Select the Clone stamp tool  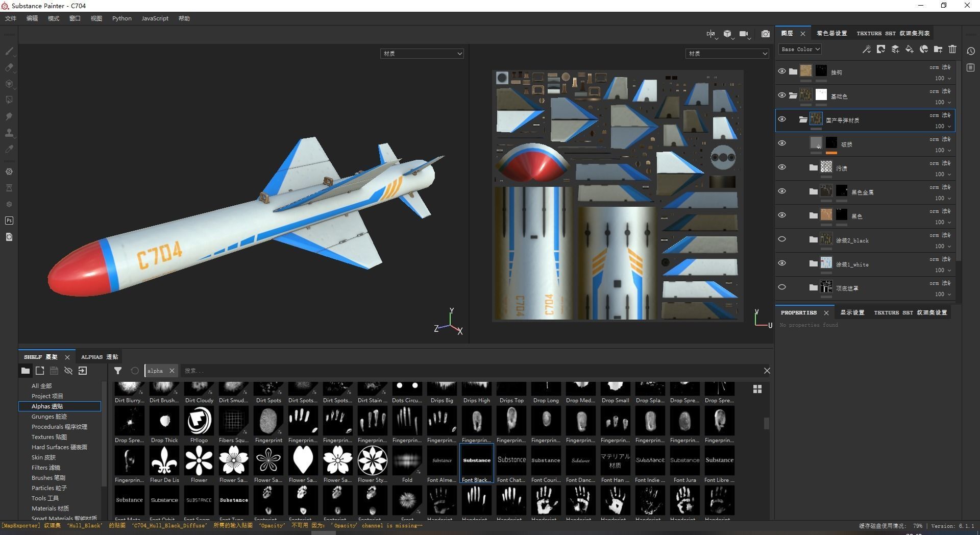tap(9, 133)
